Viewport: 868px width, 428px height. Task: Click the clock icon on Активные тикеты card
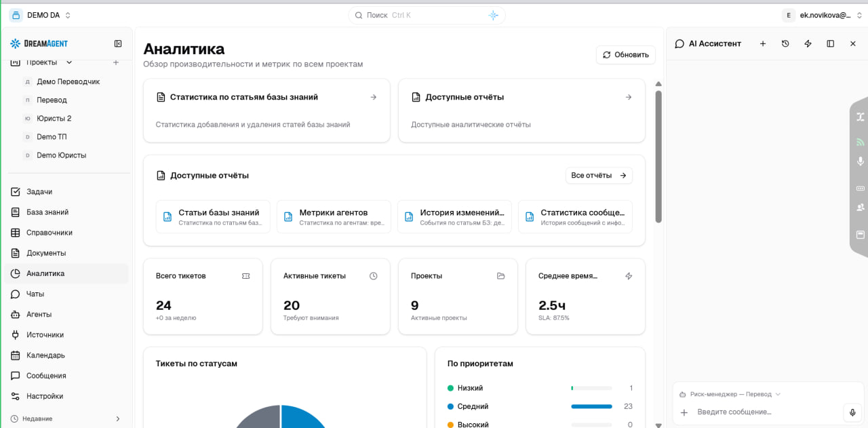point(373,276)
